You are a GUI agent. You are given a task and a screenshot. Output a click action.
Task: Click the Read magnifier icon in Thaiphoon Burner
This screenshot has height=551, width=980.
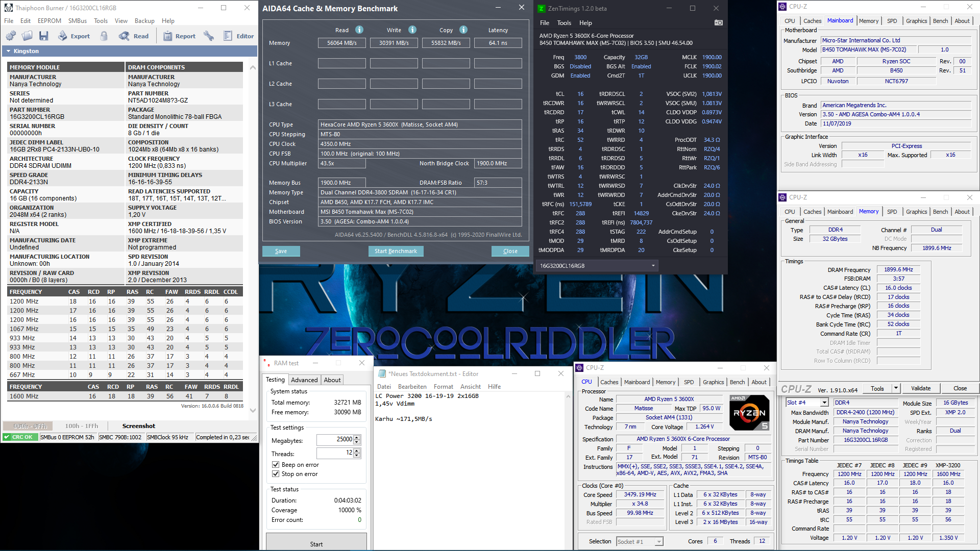pyautogui.click(x=124, y=36)
